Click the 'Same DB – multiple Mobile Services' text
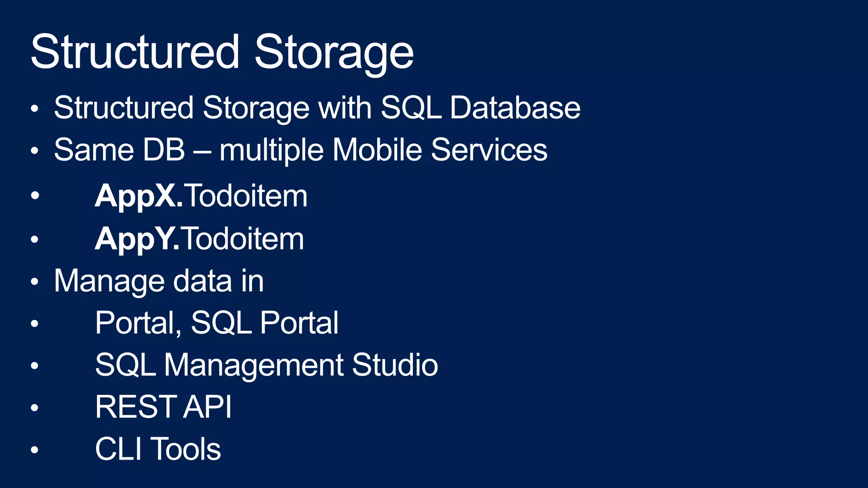Screen dimensions: 868x488 point(300,150)
